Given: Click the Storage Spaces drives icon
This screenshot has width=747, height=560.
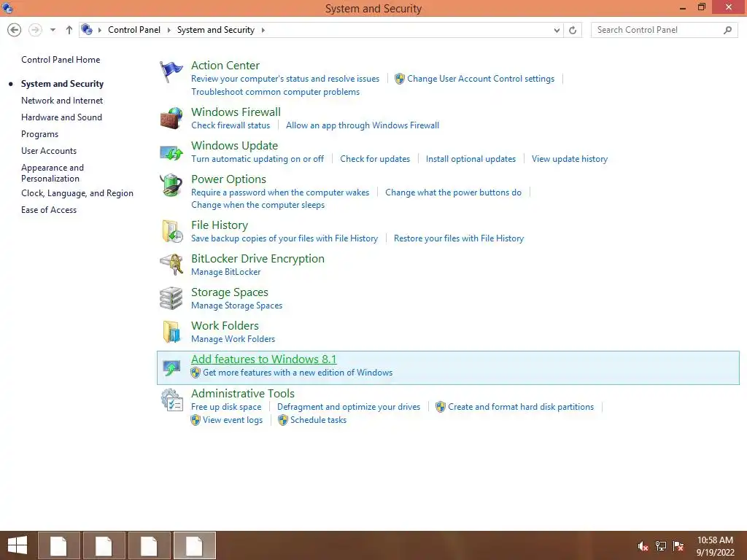Looking at the screenshot, I should [x=171, y=298].
